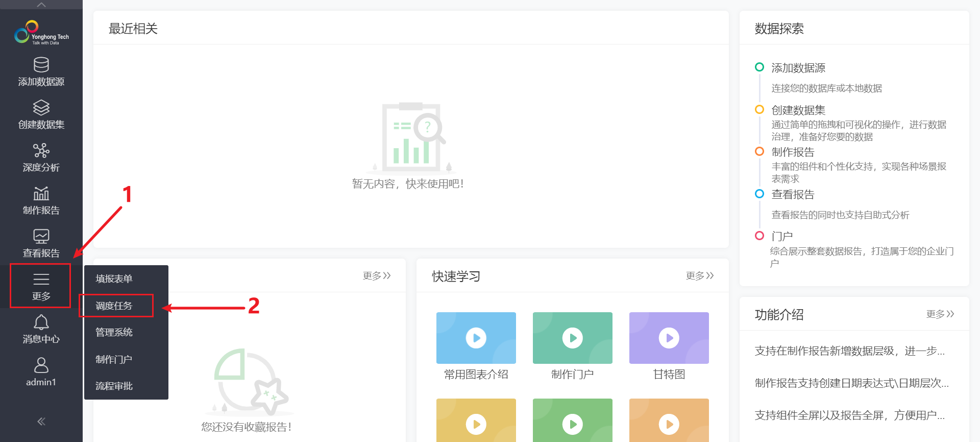Select 管理系统 from the popup menu
Screen dimensions: 980x442
pos(114,332)
